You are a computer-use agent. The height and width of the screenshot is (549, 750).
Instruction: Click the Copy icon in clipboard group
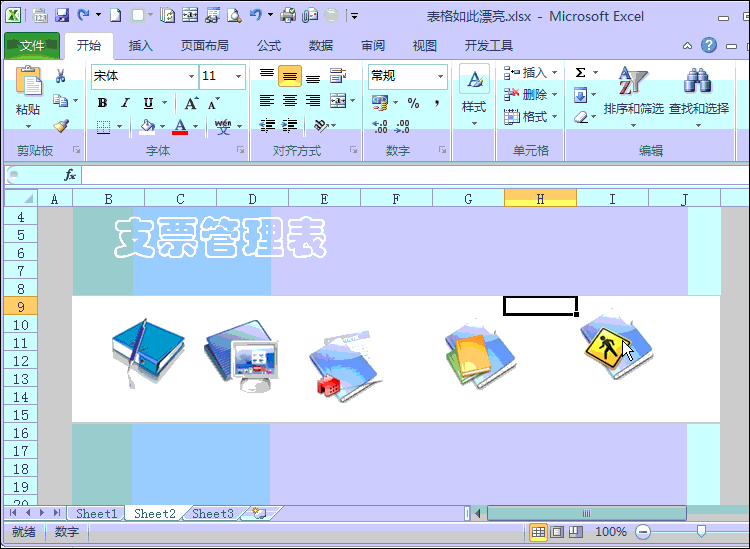pyautogui.click(x=61, y=100)
